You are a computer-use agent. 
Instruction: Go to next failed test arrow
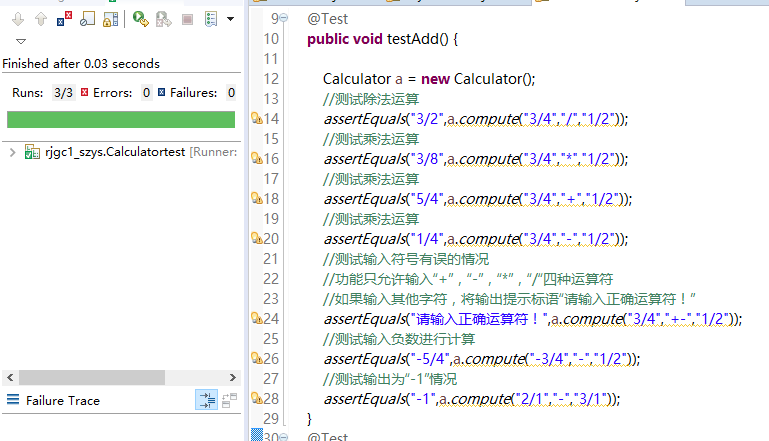coord(18,20)
